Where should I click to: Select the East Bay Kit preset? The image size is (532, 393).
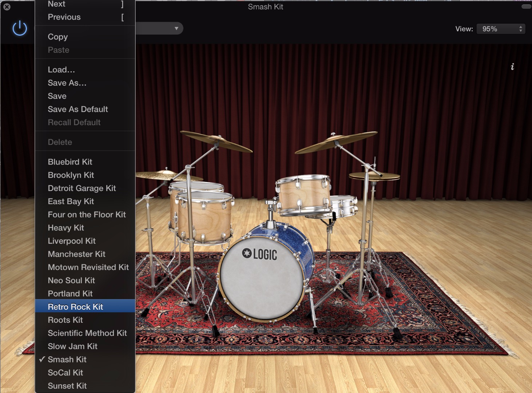[x=85, y=201]
